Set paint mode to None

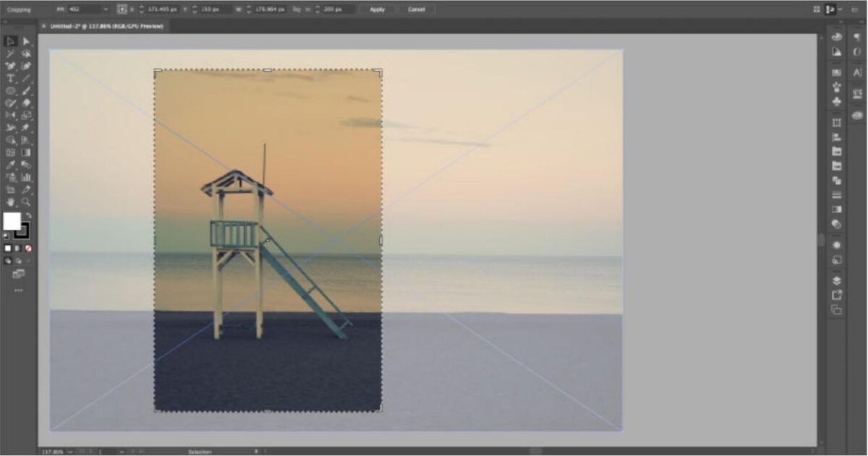[x=28, y=248]
